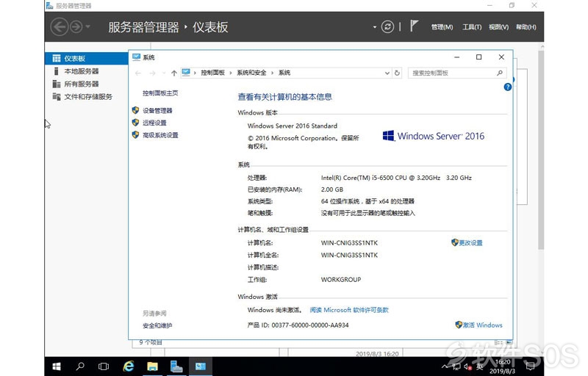Open the taskbar clock showing 16:20
This screenshot has height=376, width=588.
click(x=503, y=366)
